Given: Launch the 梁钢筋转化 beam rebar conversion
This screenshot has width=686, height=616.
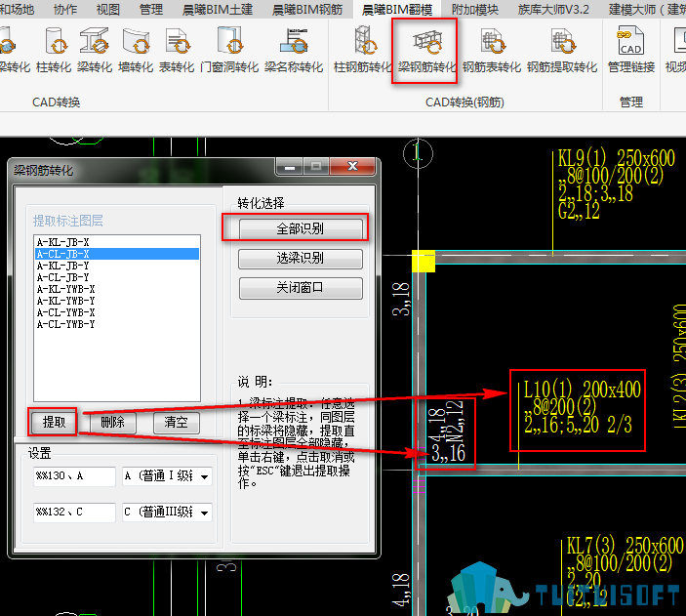Looking at the screenshot, I should click(x=425, y=50).
